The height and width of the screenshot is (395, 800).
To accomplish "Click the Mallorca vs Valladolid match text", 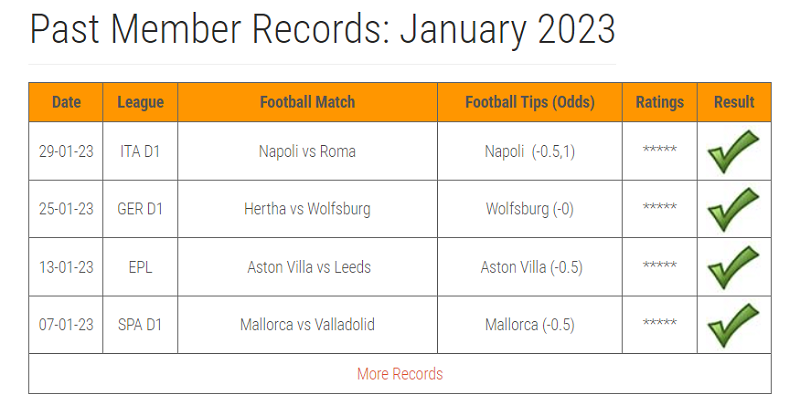I will [307, 325].
